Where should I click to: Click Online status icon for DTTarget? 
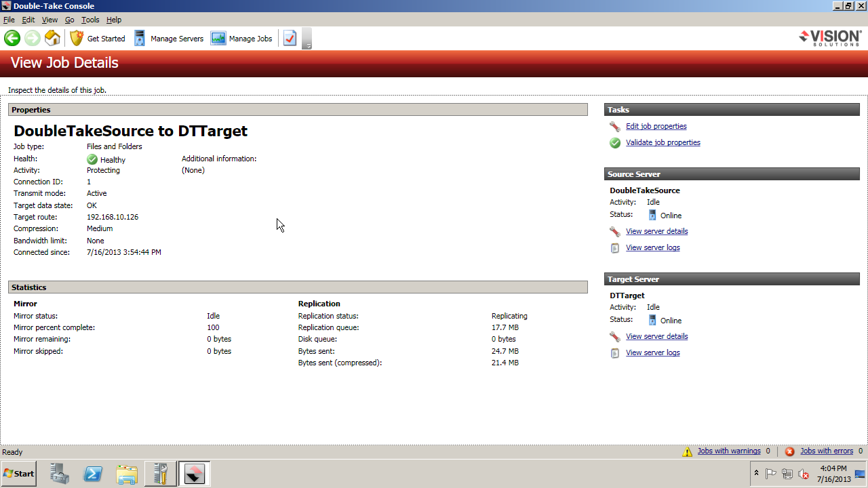coord(652,320)
